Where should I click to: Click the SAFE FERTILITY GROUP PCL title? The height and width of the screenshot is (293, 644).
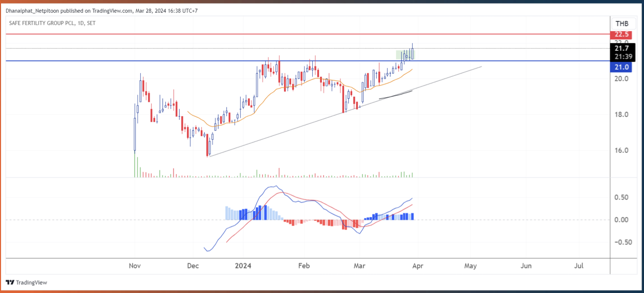click(x=42, y=23)
